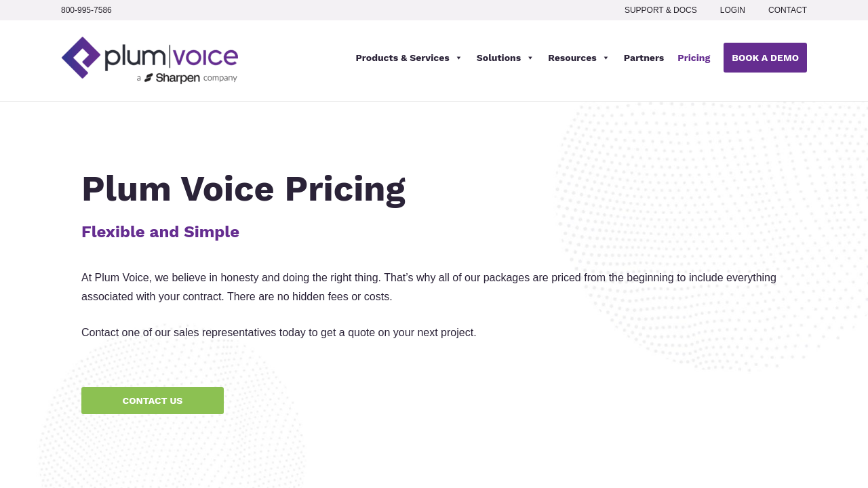This screenshot has height=488, width=868.
Task: Click the green Contact Us button
Action: click(x=153, y=401)
